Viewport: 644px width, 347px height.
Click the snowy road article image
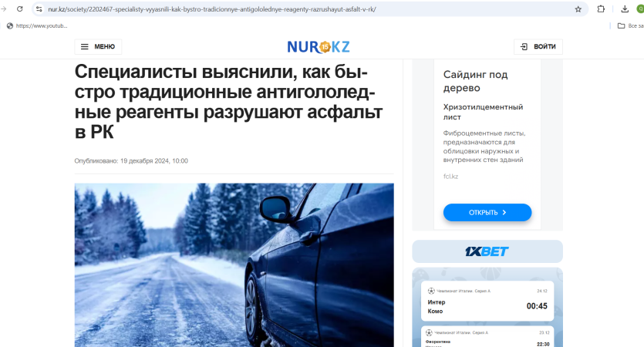pyautogui.click(x=234, y=264)
